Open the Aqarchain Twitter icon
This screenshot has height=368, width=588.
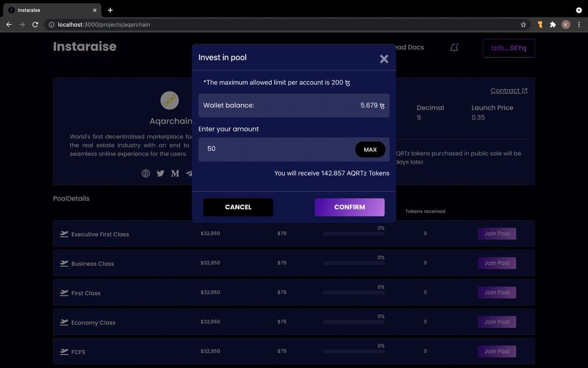pos(160,173)
